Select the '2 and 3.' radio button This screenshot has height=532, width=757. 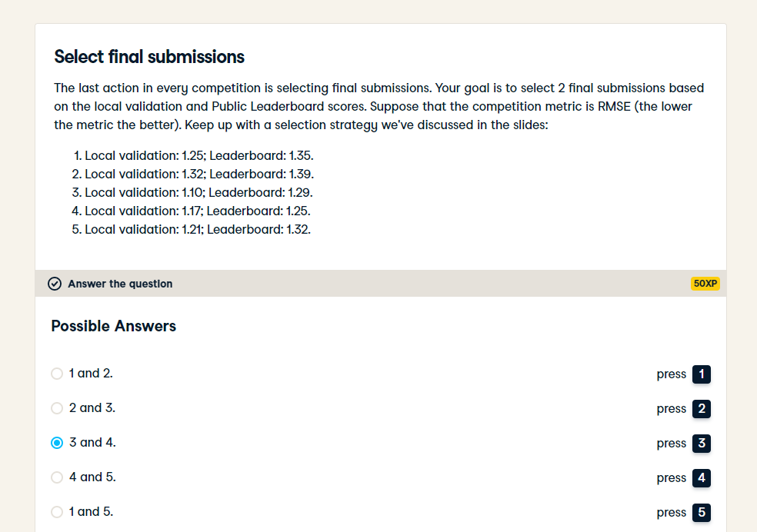(57, 408)
